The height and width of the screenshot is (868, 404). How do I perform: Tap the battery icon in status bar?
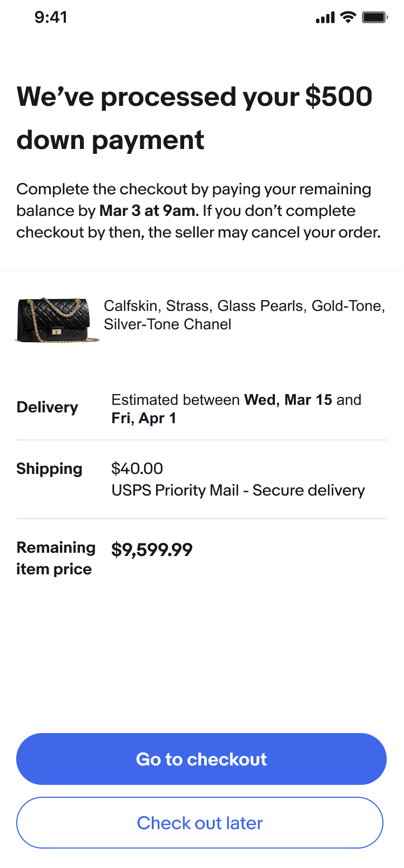coord(375,17)
